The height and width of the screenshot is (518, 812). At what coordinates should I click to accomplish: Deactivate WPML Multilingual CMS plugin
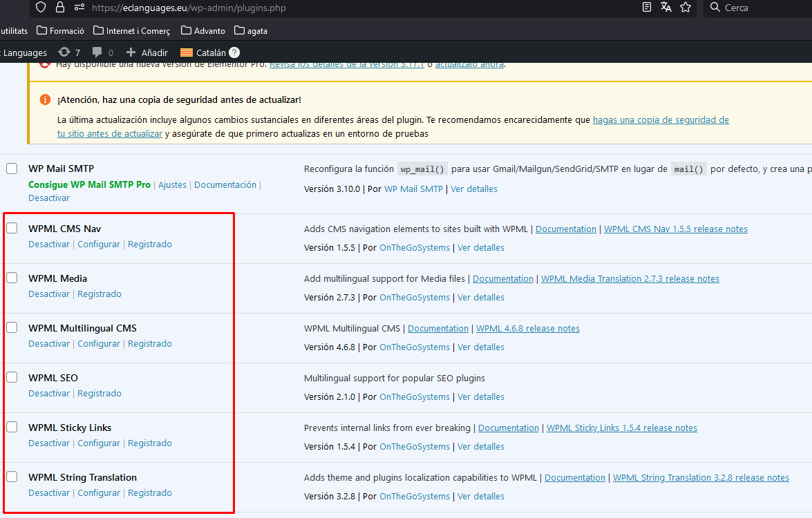[48, 344]
